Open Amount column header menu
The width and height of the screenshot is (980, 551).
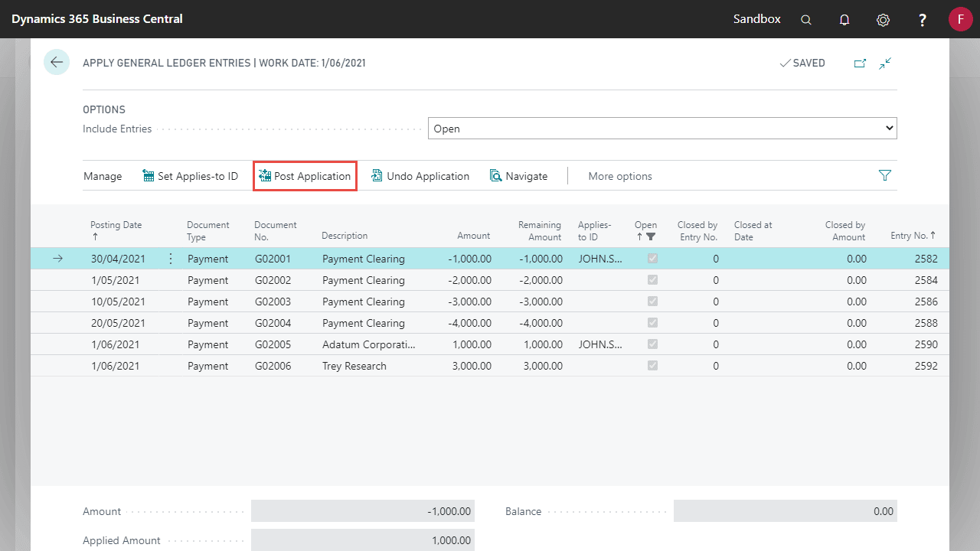point(473,236)
